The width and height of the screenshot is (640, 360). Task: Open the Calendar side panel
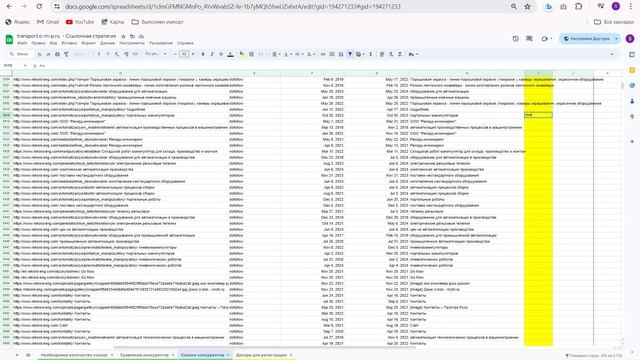pyautogui.click(x=632, y=54)
